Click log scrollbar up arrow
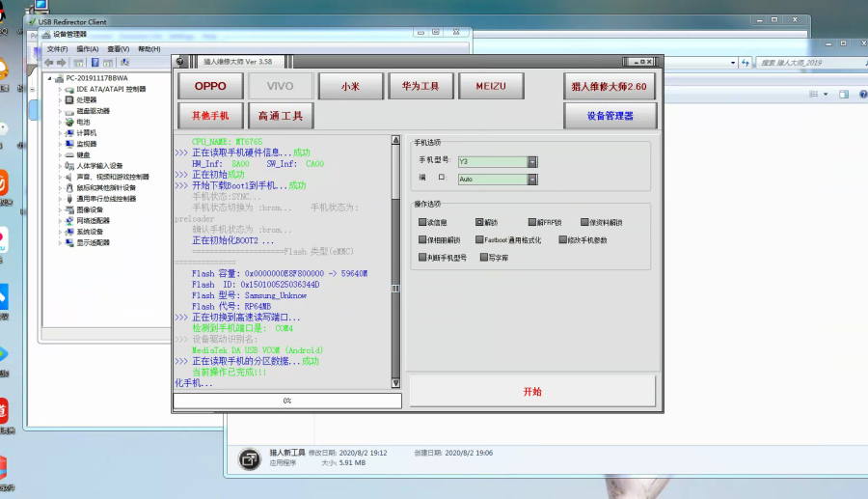 (x=395, y=140)
